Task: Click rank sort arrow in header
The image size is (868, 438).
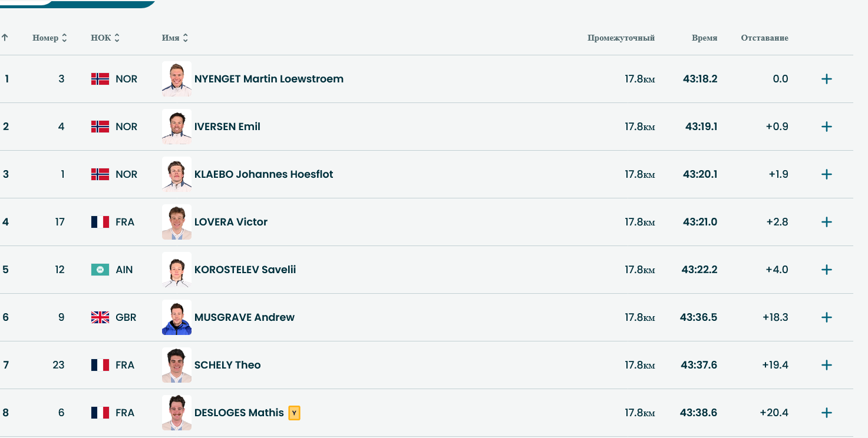Action: [x=5, y=38]
